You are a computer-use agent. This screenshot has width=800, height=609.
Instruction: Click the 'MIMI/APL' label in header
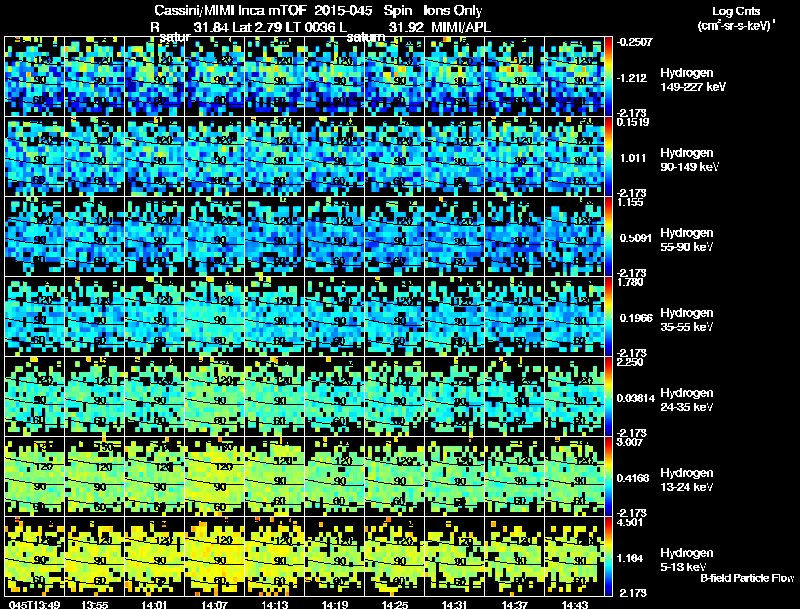tap(461, 28)
